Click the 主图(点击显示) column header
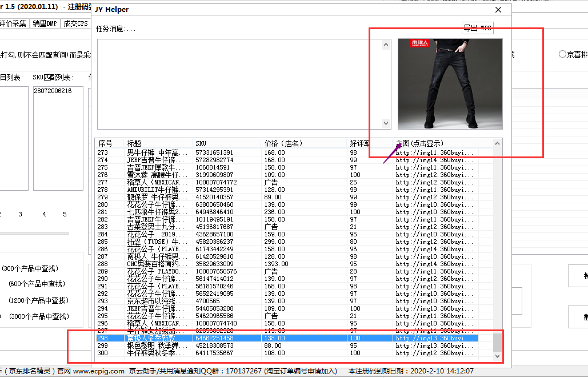Screen dimensions: 588x378 point(435,143)
